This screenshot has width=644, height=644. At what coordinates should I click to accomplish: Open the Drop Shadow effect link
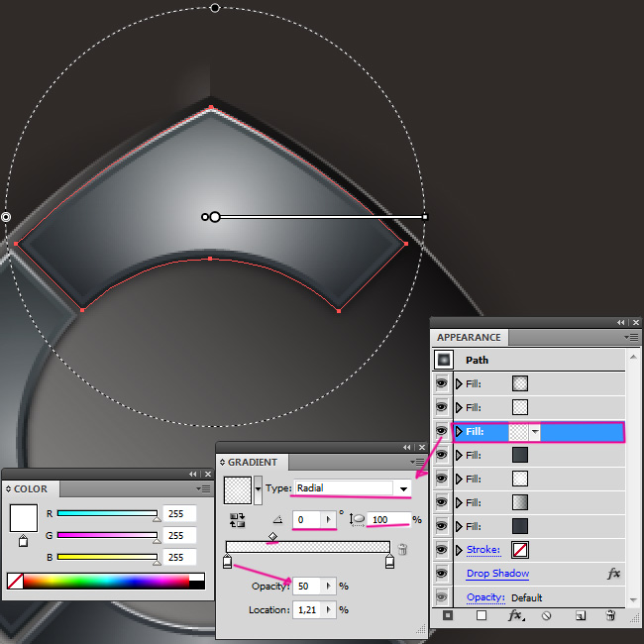(497, 574)
